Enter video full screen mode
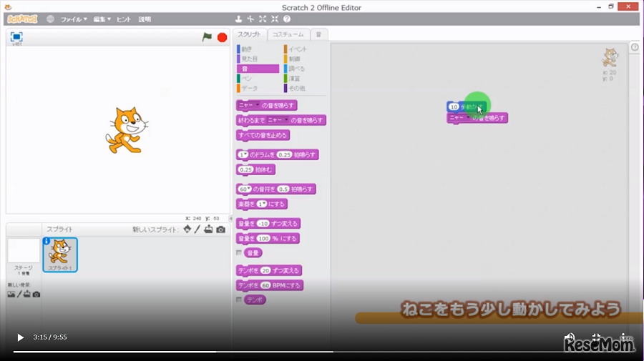 point(596,337)
